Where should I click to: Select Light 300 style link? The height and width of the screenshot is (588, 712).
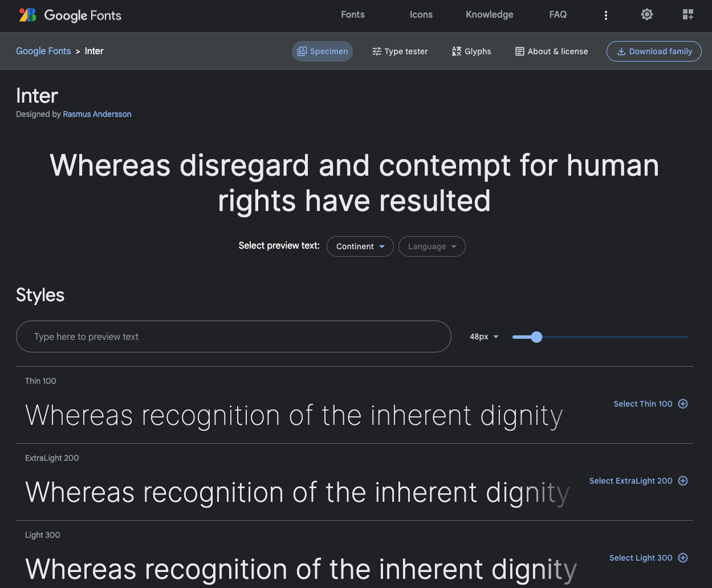[641, 558]
